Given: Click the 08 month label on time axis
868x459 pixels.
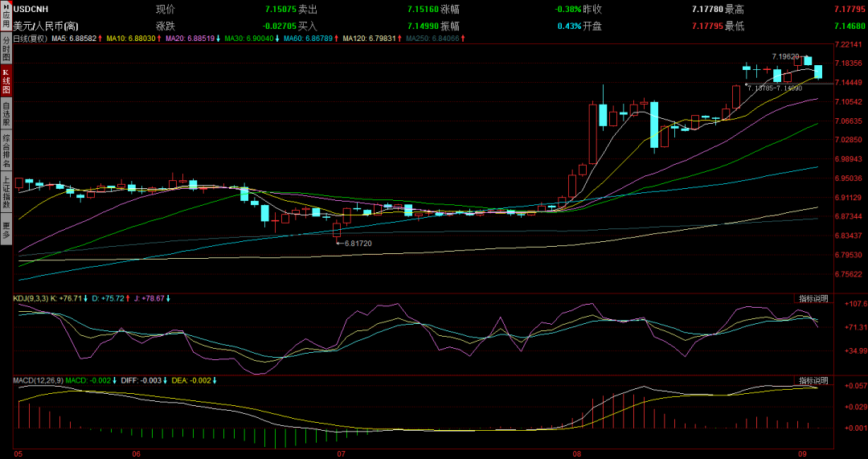Looking at the screenshot, I should coord(578,453).
